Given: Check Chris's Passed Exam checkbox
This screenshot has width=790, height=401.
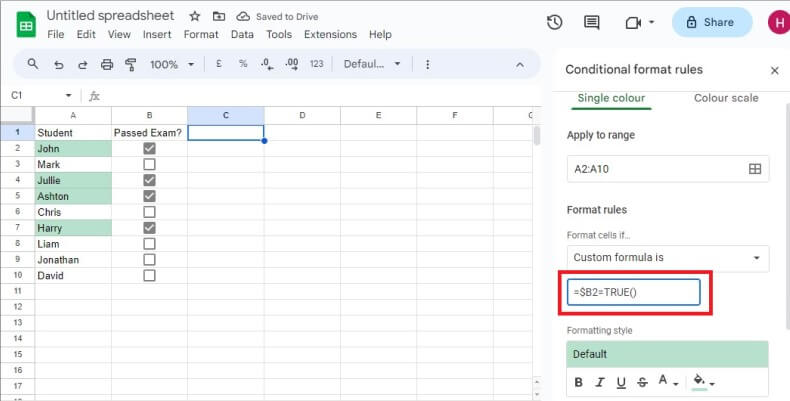Looking at the screenshot, I should pos(149,212).
